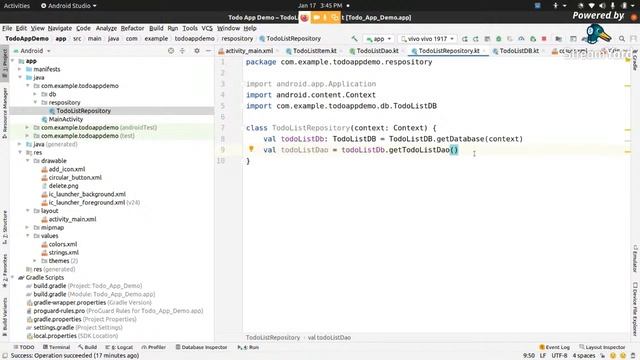Select MainActivity in the project tree
The image size is (640, 360).
click(x=65, y=119)
